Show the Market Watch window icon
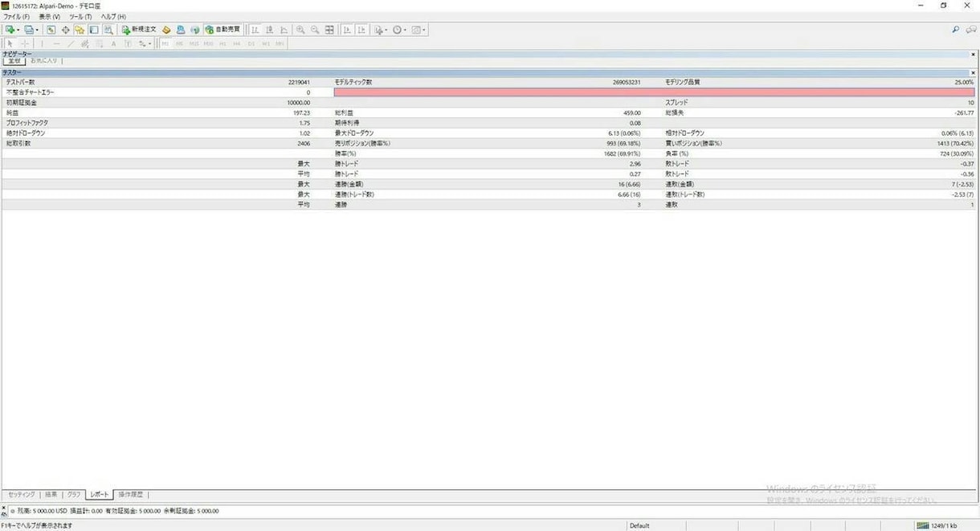Screen dimensions: 980x531 (x=51, y=30)
